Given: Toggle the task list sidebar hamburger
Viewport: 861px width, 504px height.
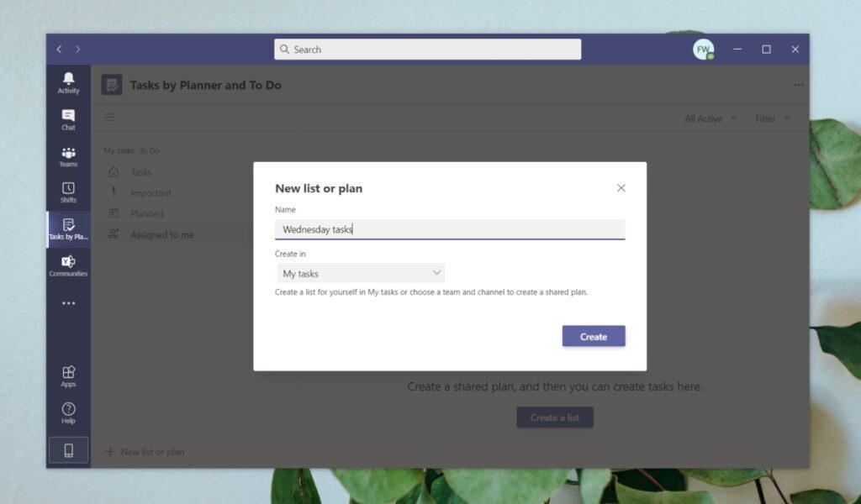Looking at the screenshot, I should (x=109, y=118).
